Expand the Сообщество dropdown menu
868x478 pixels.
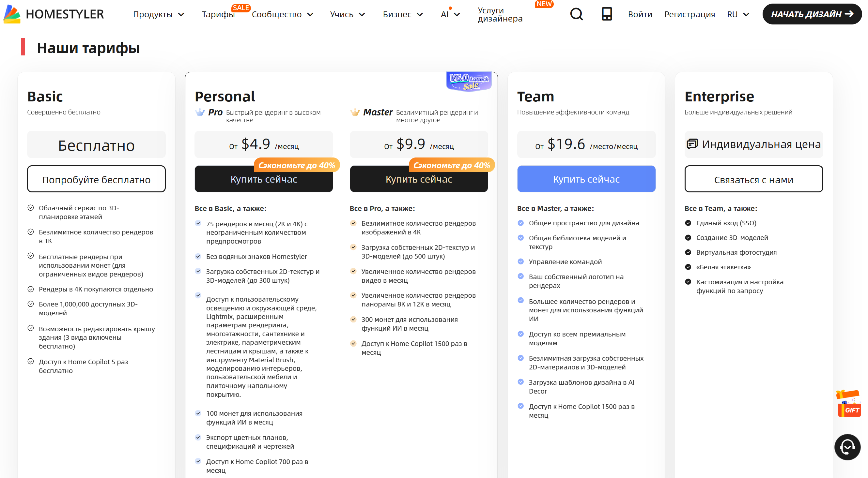tap(282, 14)
